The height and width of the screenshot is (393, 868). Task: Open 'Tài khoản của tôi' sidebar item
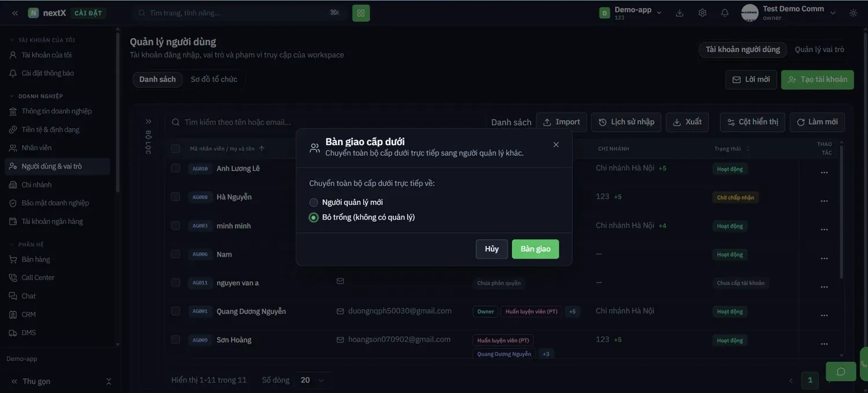point(56,55)
